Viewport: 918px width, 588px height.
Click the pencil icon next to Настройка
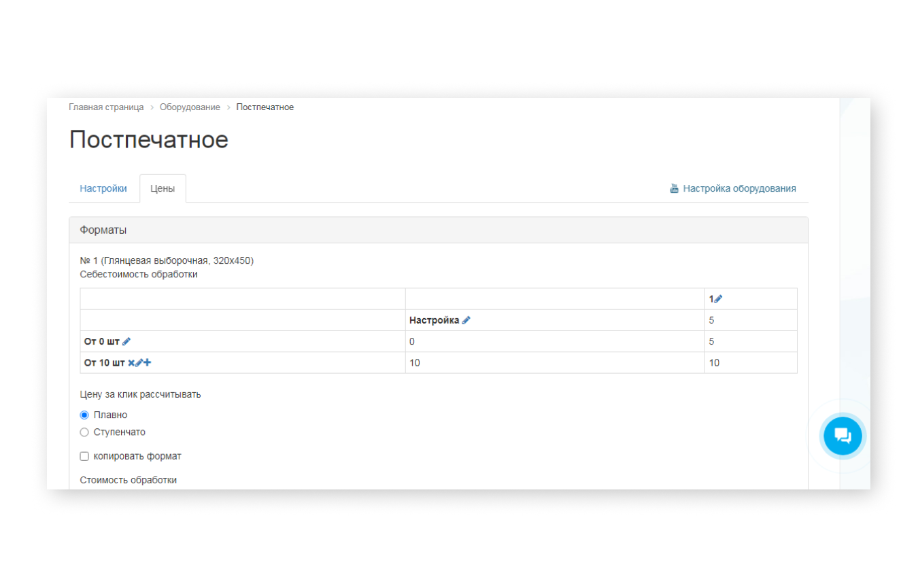466,320
